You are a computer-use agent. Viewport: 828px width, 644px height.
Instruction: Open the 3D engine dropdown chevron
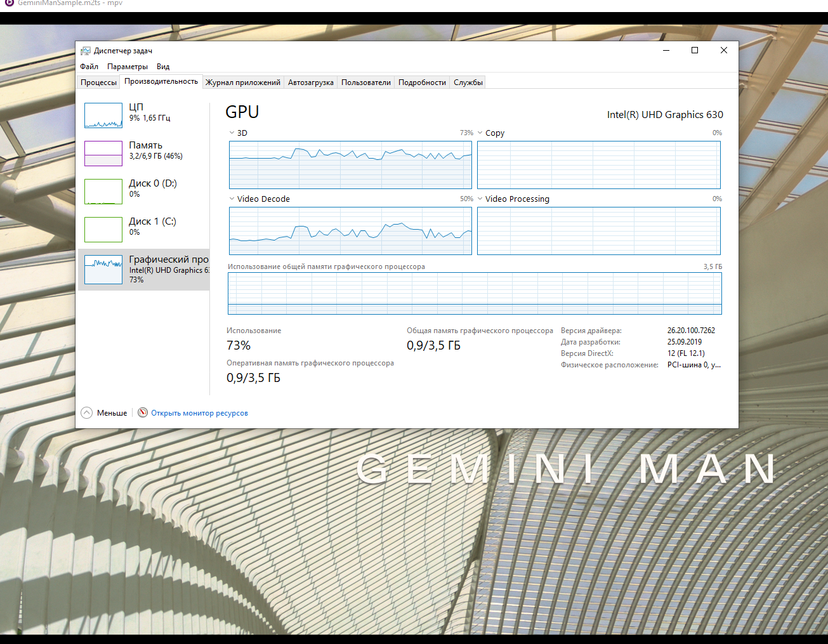[x=232, y=133]
